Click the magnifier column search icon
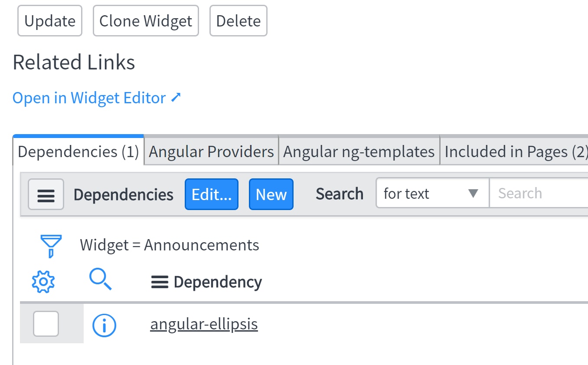588x365 pixels. point(101,279)
